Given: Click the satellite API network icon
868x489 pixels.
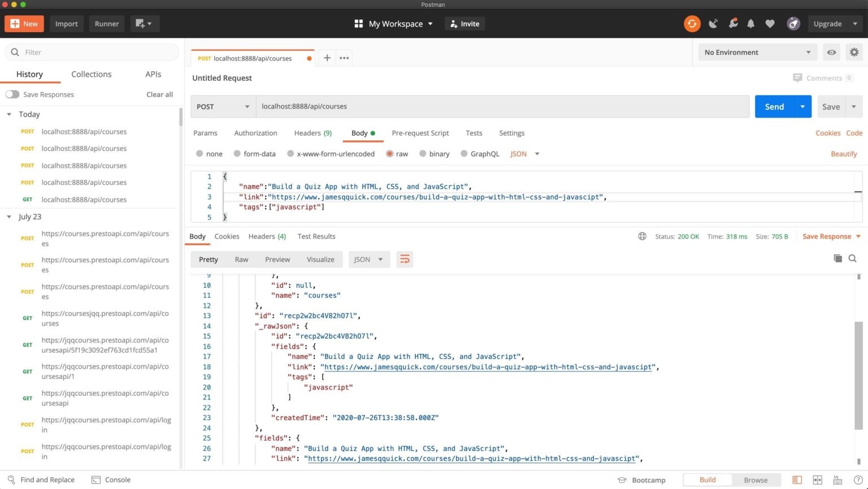Looking at the screenshot, I should (713, 24).
